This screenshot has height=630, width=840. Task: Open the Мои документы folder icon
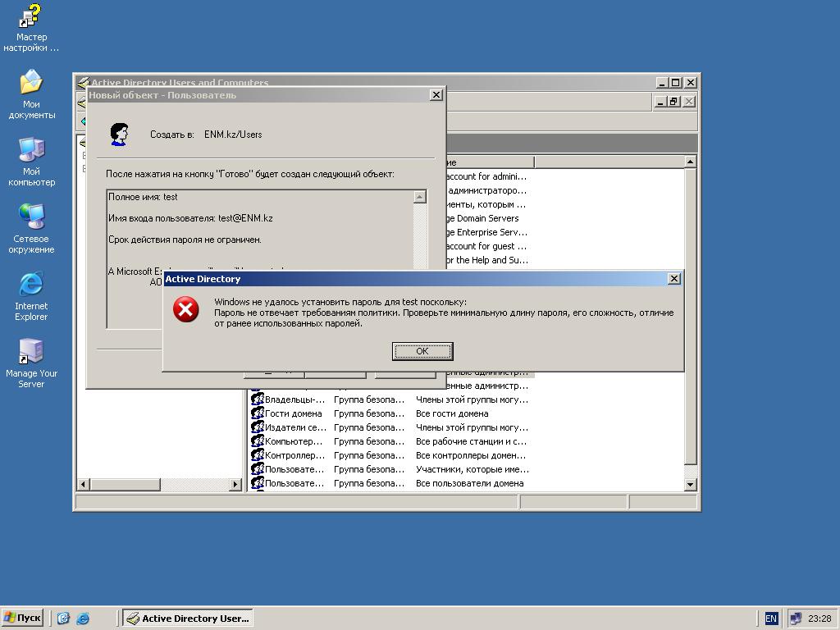pyautogui.click(x=31, y=83)
